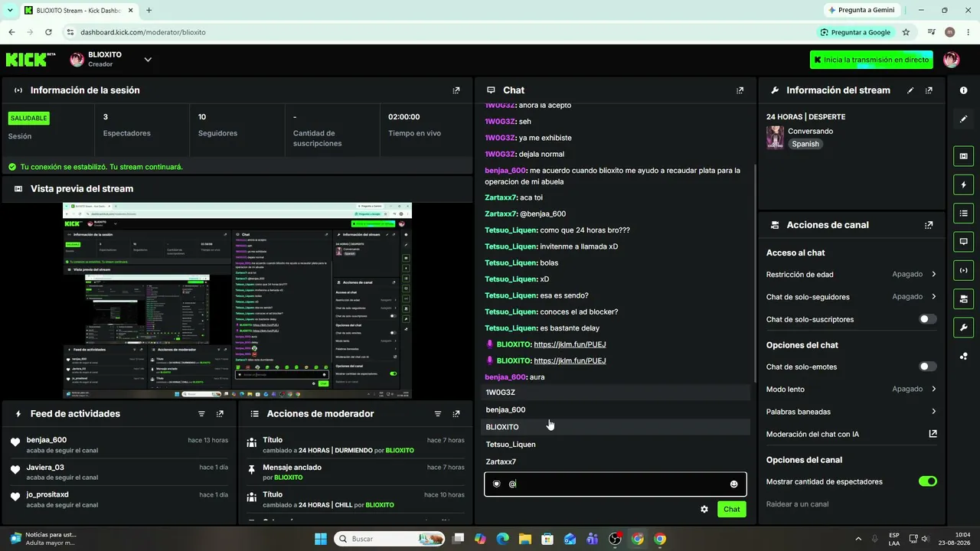Image resolution: width=980 pixels, height=551 pixels.
Task: Click the pencil icon in right sidebar
Action: point(963,119)
